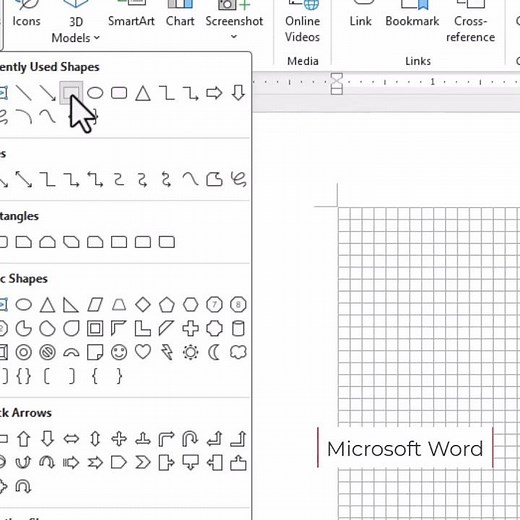The height and width of the screenshot is (520, 520).
Task: Choose Snip Diagonal Corner Rectangle
Action: point(71,242)
